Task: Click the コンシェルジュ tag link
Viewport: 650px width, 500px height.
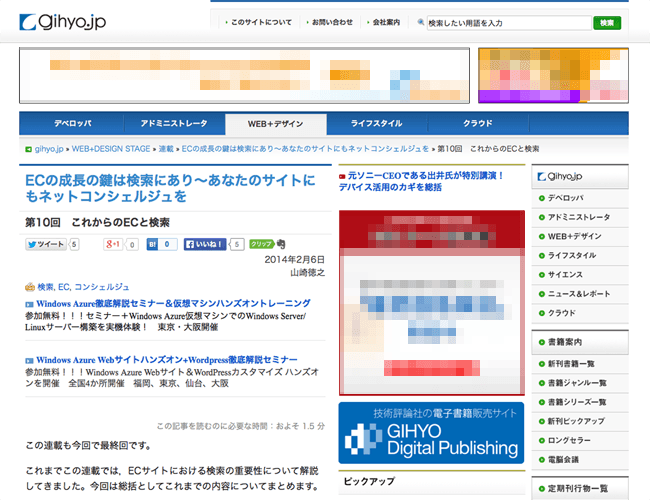Action: point(102,287)
